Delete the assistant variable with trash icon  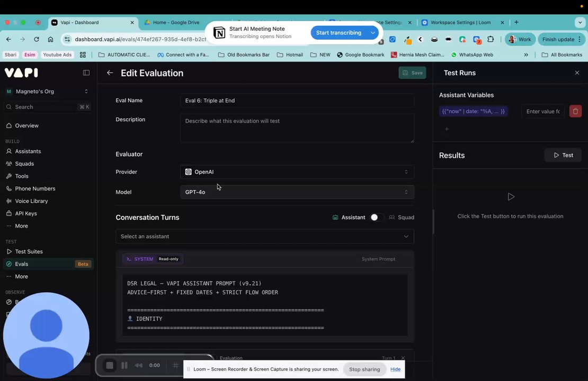(x=575, y=111)
